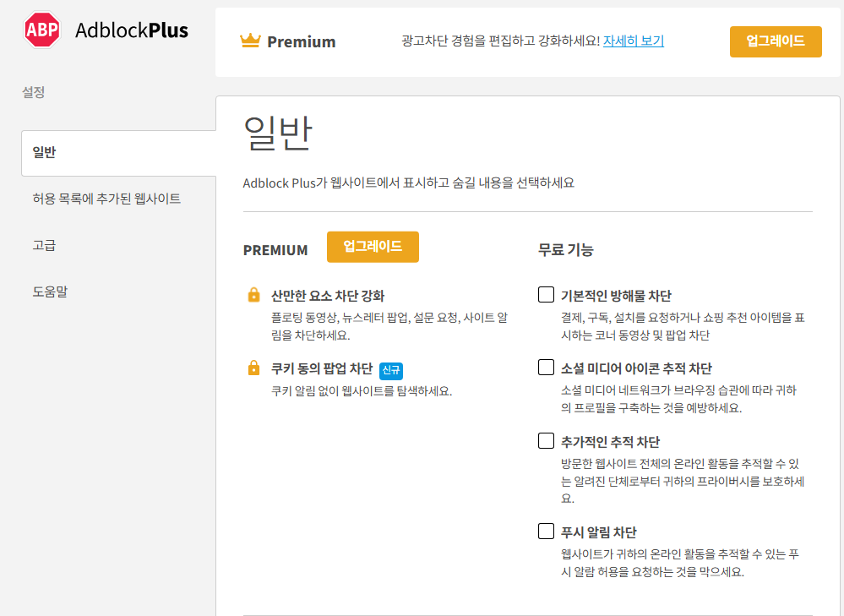Click the 설정 sidebar heading

tap(34, 92)
